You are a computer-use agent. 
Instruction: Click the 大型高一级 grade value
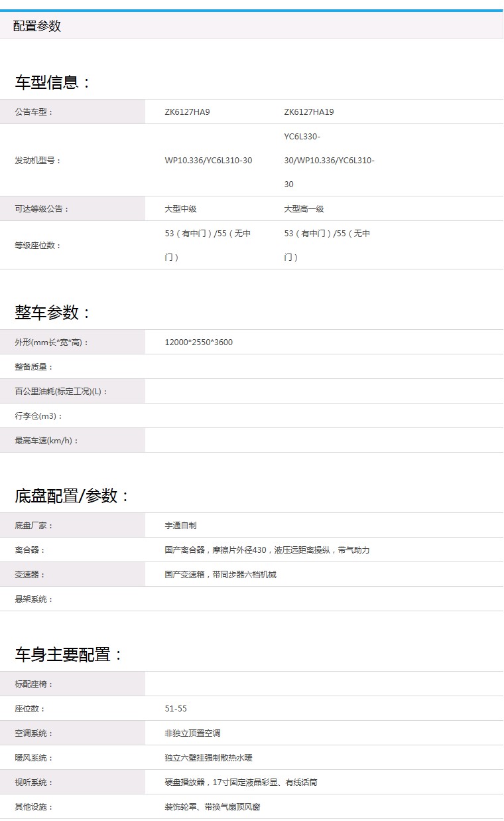click(304, 208)
